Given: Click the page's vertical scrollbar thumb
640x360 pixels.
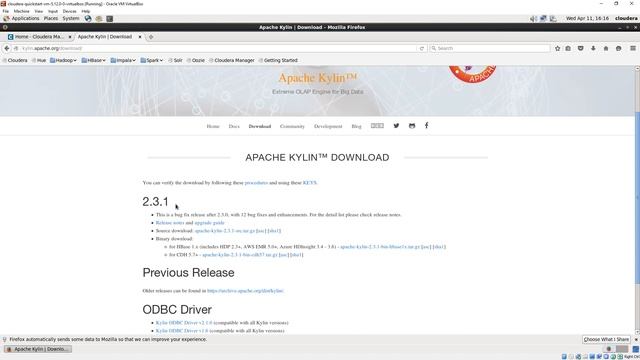Looking at the screenshot, I should [637, 198].
